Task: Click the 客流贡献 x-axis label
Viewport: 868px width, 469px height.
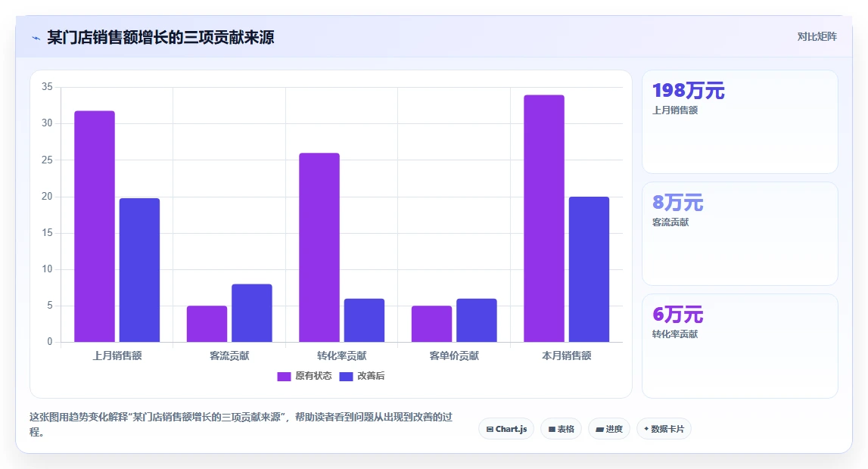Action: tap(229, 356)
